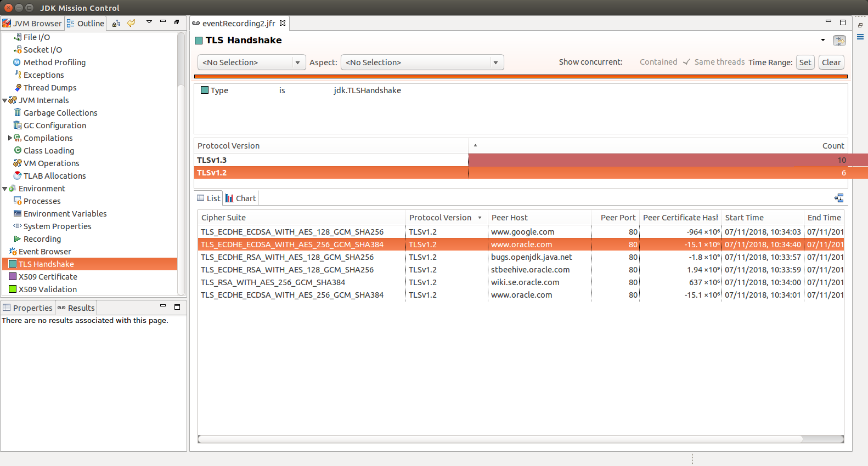Viewport: 868px width, 466px height.
Task: Click the Garbage Collections trash icon
Action: (18, 113)
